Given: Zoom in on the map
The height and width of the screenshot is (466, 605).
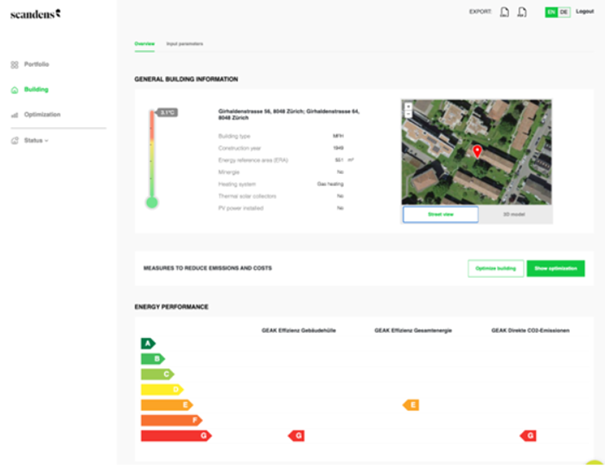Looking at the screenshot, I should (408, 105).
